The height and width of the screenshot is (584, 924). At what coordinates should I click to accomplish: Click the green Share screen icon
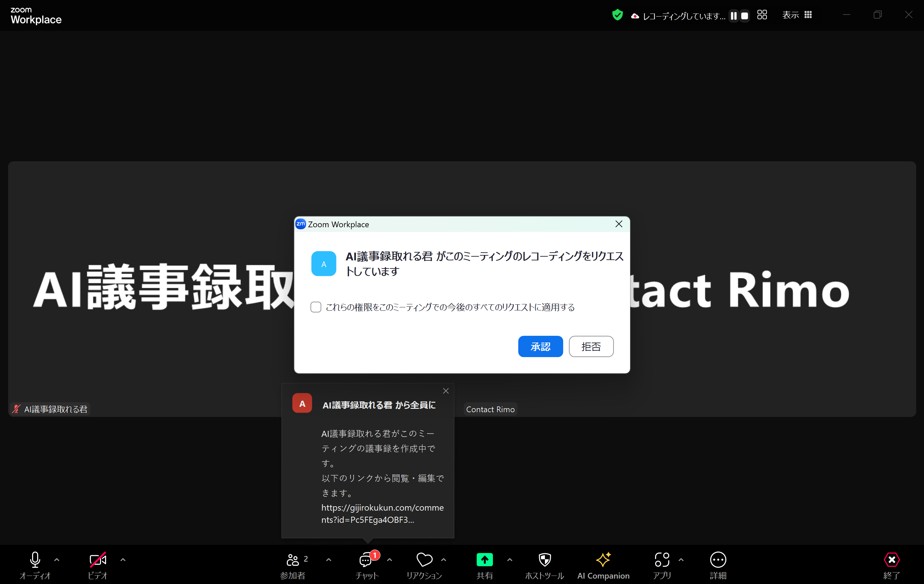point(484,560)
